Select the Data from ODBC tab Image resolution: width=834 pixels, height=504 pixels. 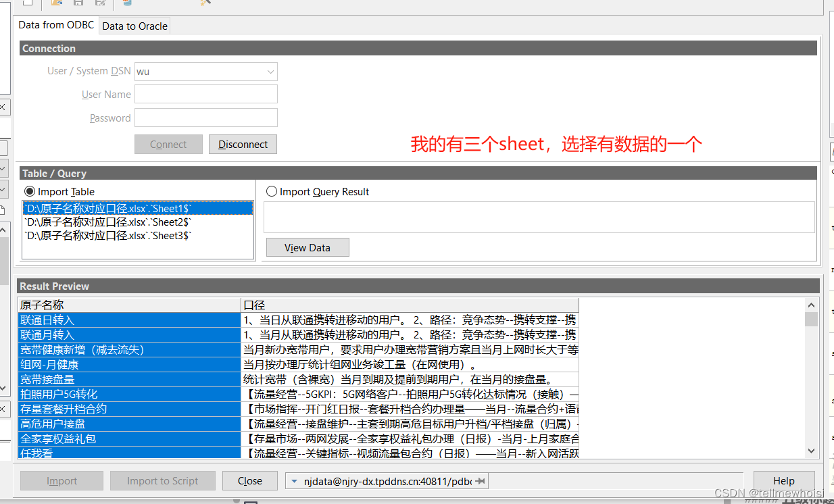55,25
